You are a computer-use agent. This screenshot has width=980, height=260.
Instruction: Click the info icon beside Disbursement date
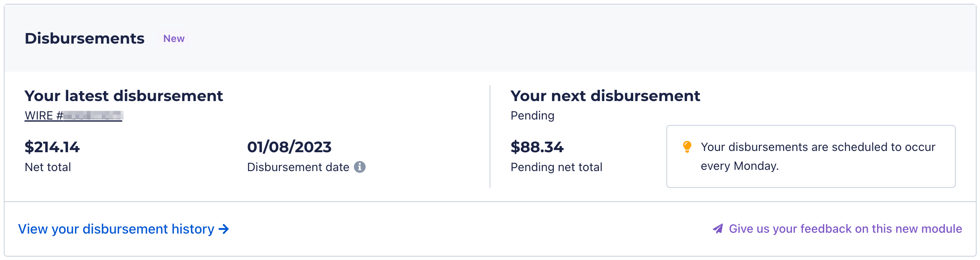tap(360, 167)
